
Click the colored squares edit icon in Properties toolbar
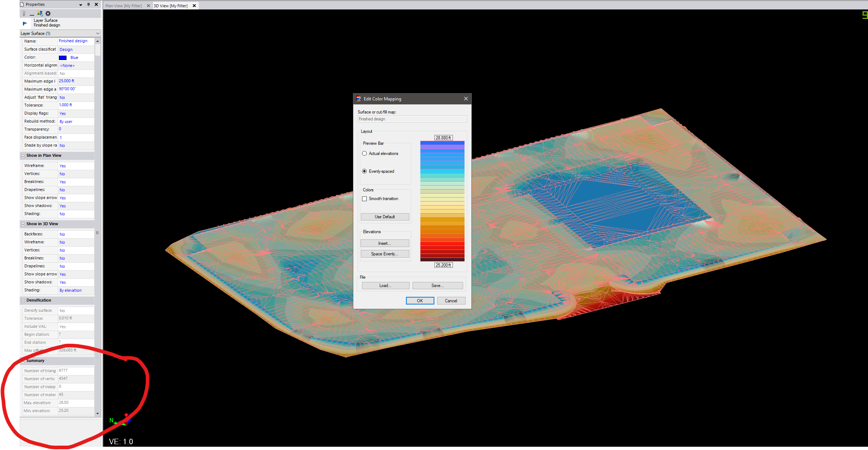[x=40, y=13]
